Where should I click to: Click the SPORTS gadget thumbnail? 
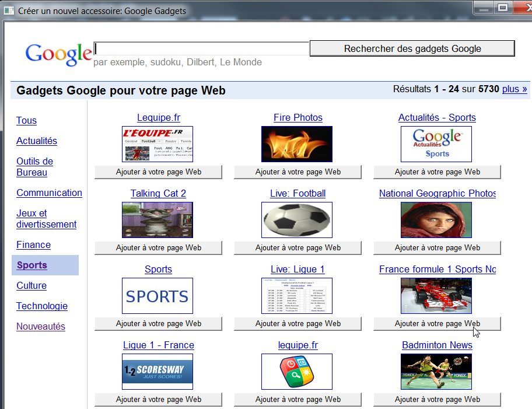click(x=157, y=296)
